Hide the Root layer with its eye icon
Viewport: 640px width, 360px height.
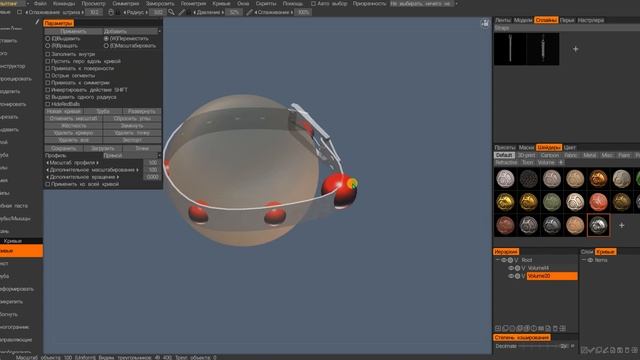click(x=504, y=260)
